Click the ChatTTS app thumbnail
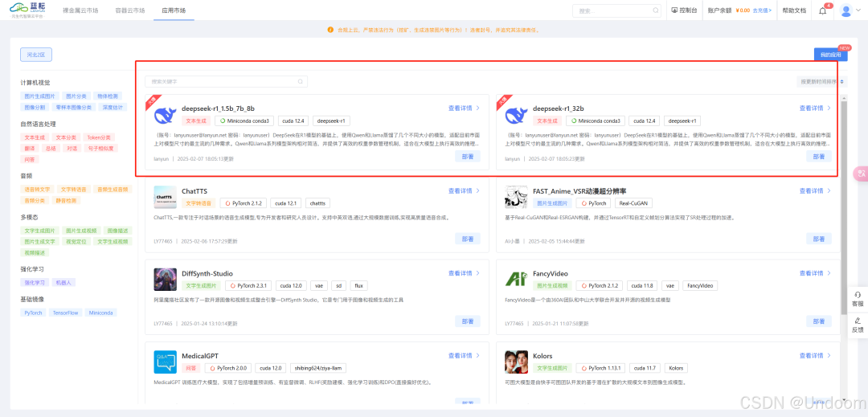Image resolution: width=868 pixels, height=417 pixels. pyautogui.click(x=165, y=196)
